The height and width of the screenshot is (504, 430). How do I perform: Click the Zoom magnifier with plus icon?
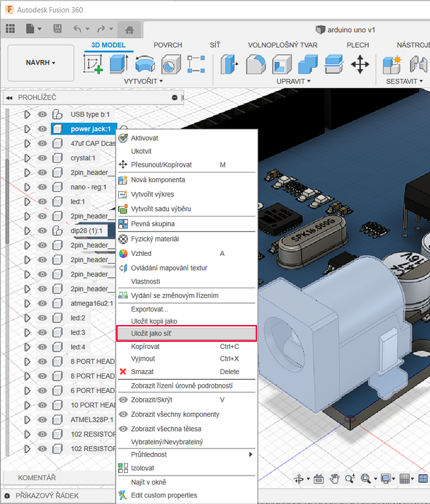[350, 479]
